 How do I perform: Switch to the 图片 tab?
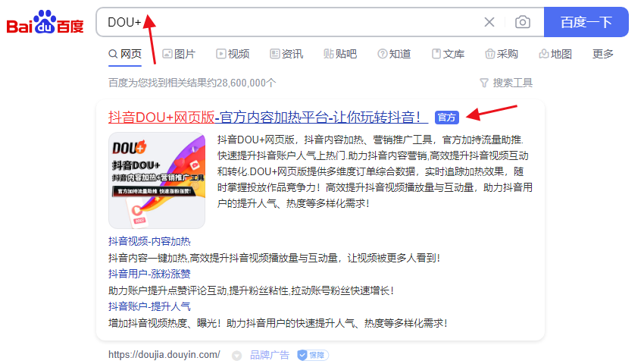tap(179, 54)
